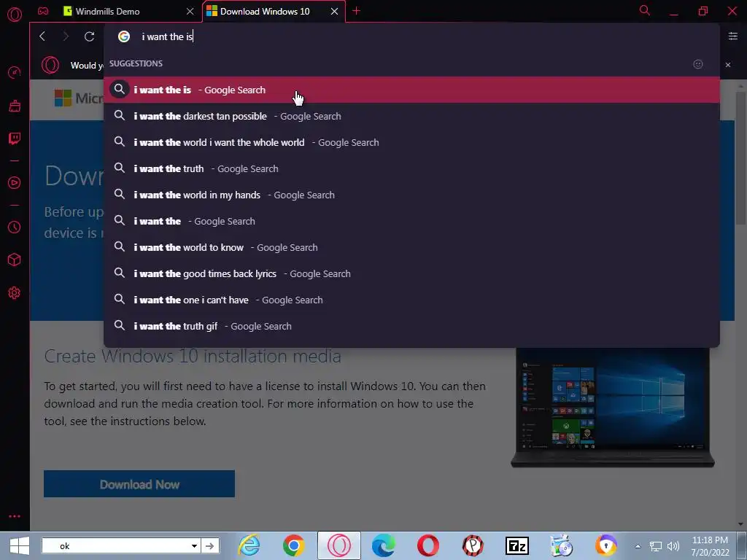Open GX Corner gamepad icon

[x=43, y=11]
